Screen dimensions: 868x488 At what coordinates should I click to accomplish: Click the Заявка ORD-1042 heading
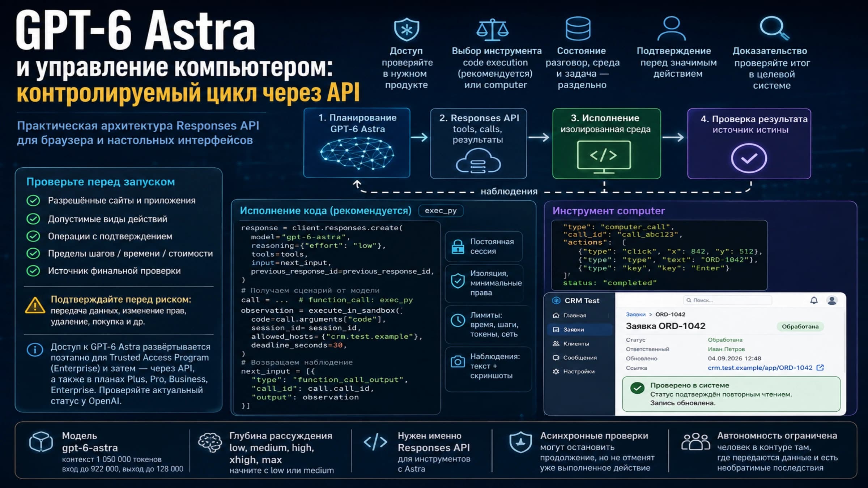click(x=665, y=326)
